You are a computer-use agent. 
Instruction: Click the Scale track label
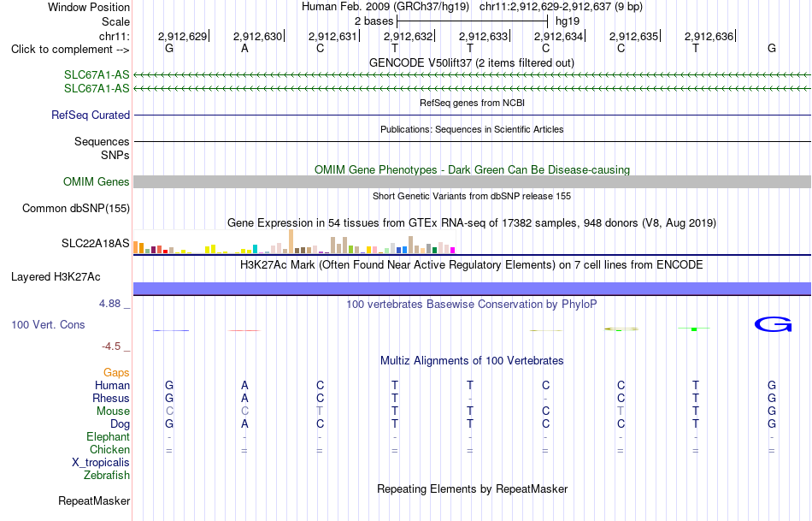pos(115,21)
